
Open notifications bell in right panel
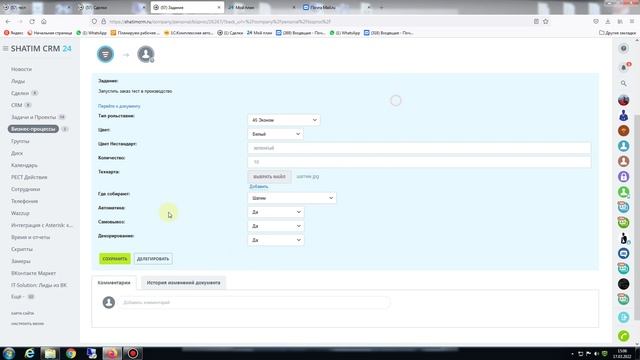pos(623,67)
